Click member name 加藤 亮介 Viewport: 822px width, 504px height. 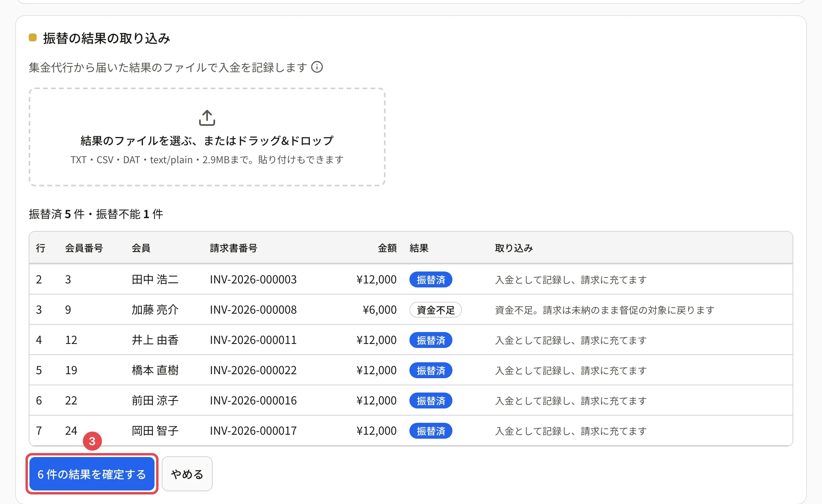[155, 310]
